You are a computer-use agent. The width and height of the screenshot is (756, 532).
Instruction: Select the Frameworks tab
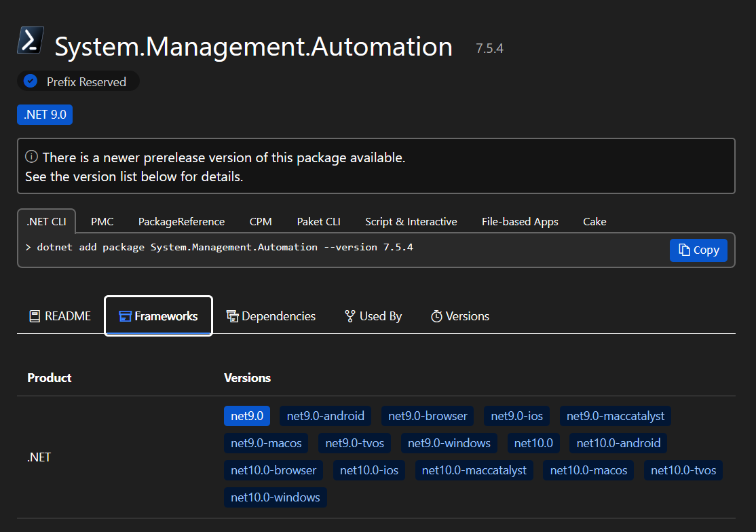[158, 316]
